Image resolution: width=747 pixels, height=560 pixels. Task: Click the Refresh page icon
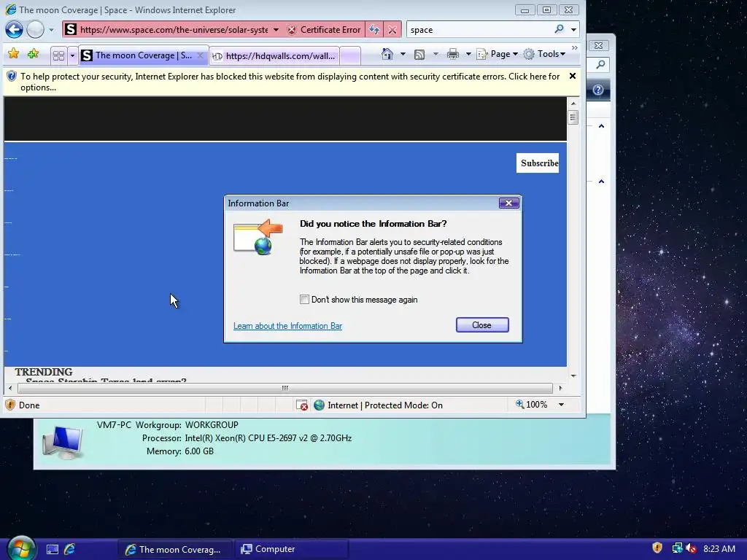(374, 29)
